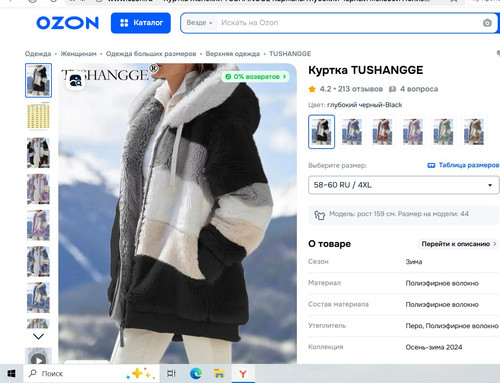Open File Explorer from taskbar
Image resolution: width=500 pixels, height=383 pixels.
(219, 374)
